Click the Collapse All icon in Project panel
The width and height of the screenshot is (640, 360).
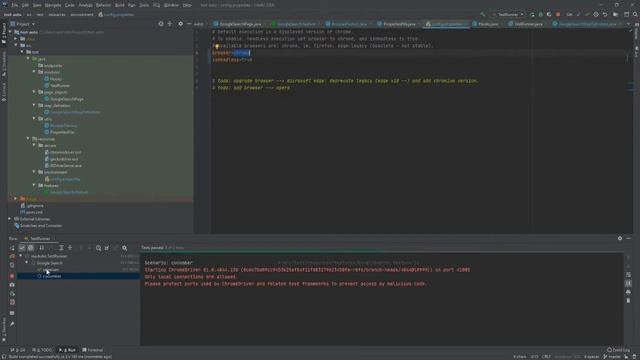[170, 24]
